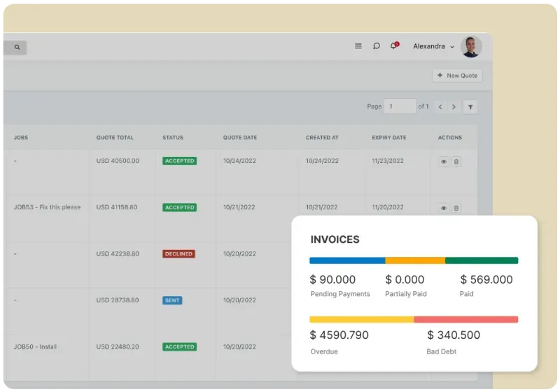Screen dimensions: 560x392
Task: Click the green Paid bar segment
Action: (x=482, y=260)
